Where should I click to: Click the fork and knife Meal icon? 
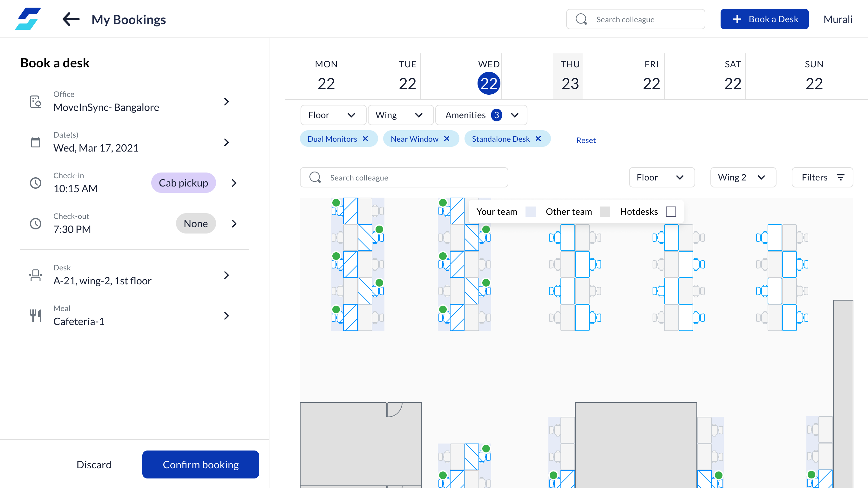(x=35, y=316)
